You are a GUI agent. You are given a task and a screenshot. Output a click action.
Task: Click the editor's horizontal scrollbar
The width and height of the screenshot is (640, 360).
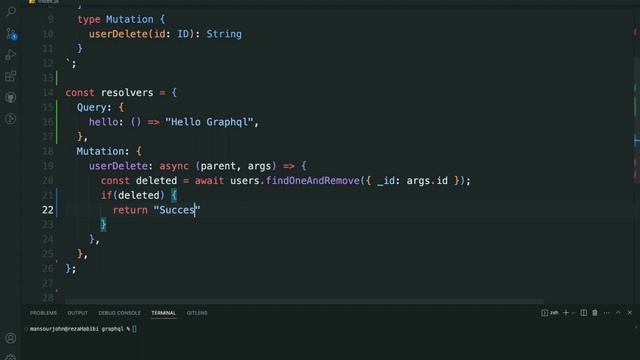tap(304, 302)
